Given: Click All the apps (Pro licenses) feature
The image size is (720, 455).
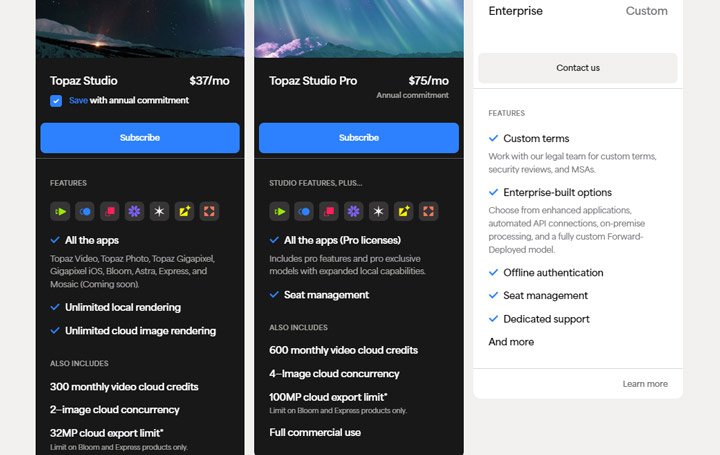Looking at the screenshot, I should (342, 240).
